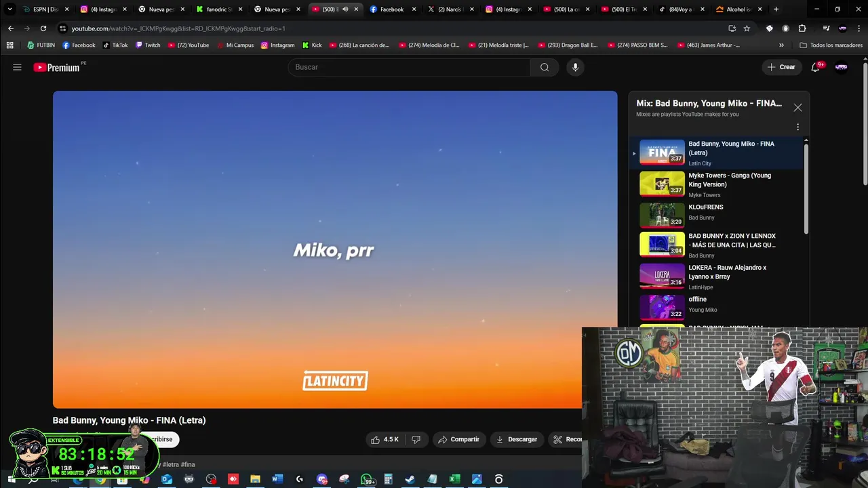The image size is (868, 488).
Task: Open the Kick bookmark
Action: 312,45
